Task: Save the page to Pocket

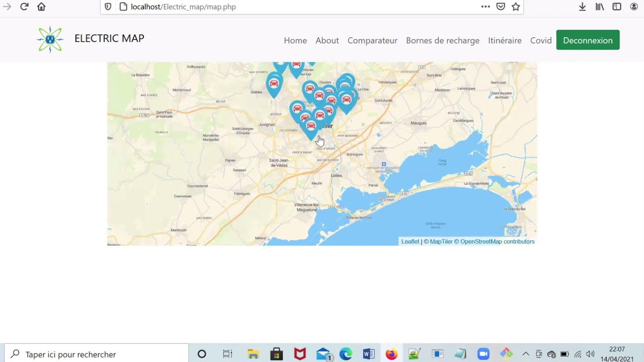Action: (501, 7)
